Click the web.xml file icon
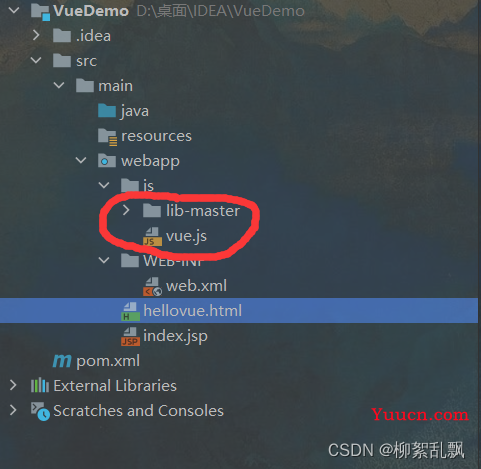Screen dimensions: 481x469 coord(152,287)
